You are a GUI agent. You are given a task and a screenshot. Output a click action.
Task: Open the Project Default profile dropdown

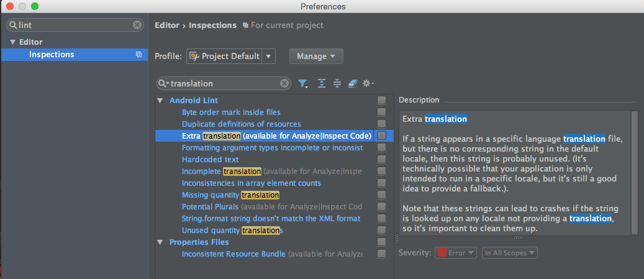pyautogui.click(x=268, y=56)
